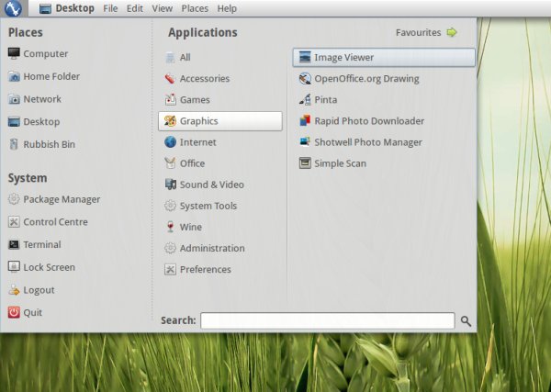Launch Package Manager gear icon
The height and width of the screenshot is (392, 551).
(x=14, y=199)
